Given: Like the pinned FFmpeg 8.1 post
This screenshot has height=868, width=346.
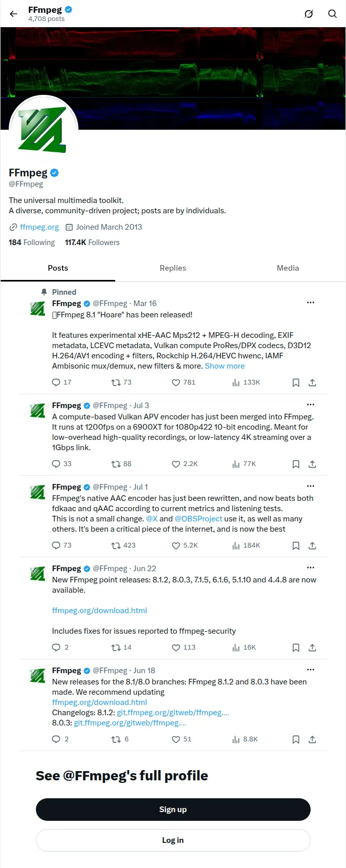Looking at the screenshot, I should click(184, 382).
